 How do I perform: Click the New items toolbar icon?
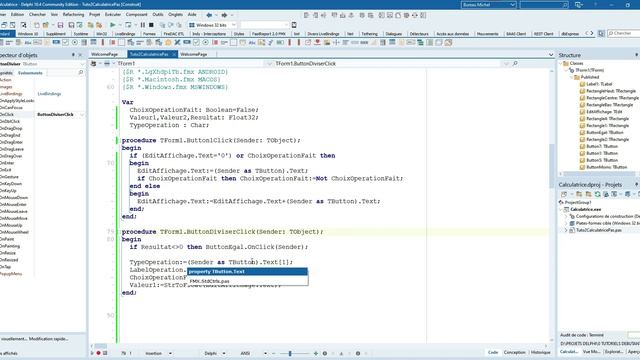click(x=37, y=25)
